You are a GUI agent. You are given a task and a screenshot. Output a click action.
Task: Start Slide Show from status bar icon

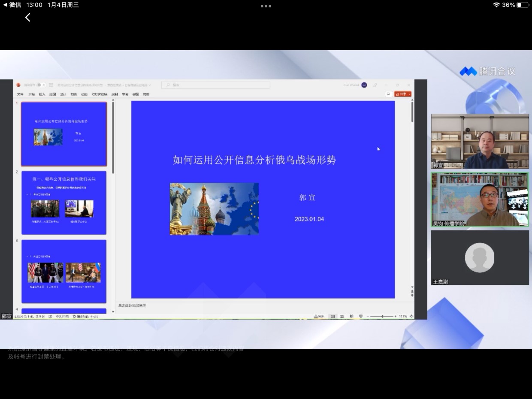tap(361, 316)
